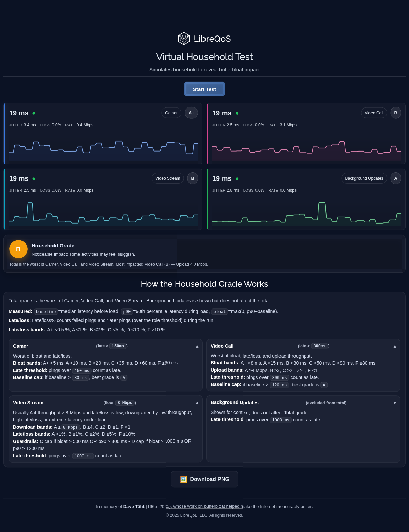Click the Video Call role label pill
The image size is (409, 532).
[x=374, y=113]
